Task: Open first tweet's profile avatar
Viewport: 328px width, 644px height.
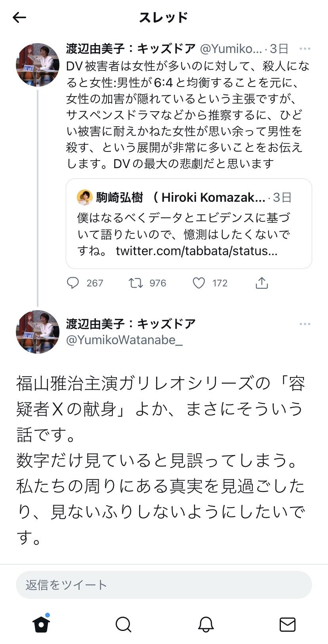Action: tap(38, 65)
